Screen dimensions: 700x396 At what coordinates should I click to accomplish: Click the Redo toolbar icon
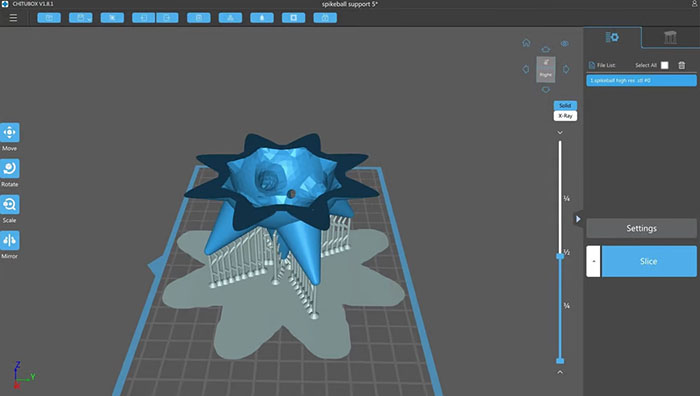(x=167, y=18)
